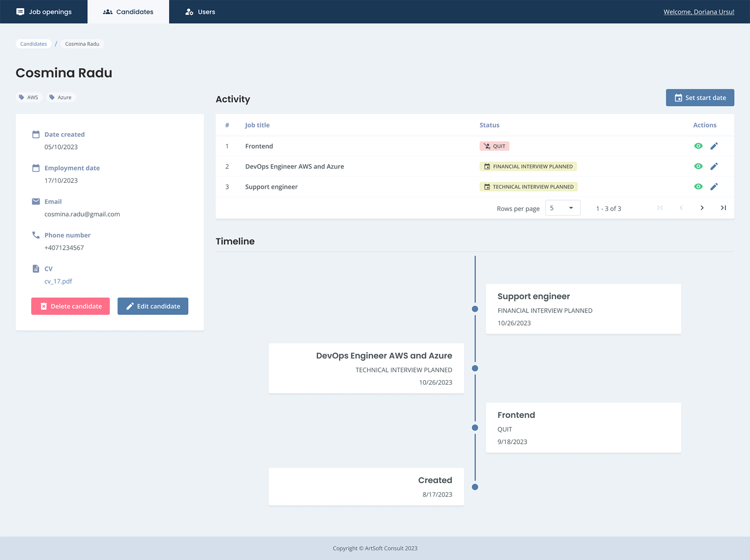
Task: Click the Copyright ArtSoft Consult 2023 footer text
Action: coord(375,548)
